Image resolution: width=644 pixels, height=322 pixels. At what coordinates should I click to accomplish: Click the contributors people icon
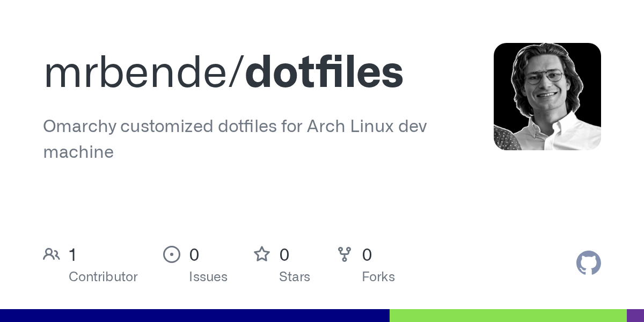tap(52, 254)
